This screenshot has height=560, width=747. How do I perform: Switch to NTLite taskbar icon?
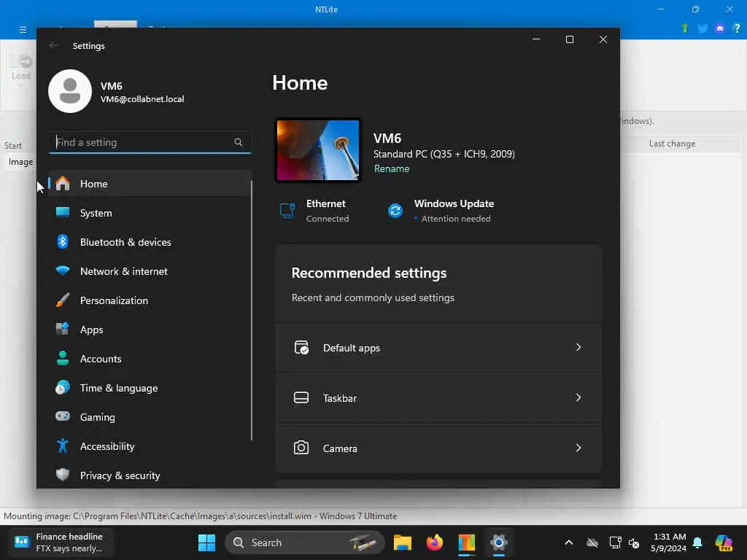pyautogui.click(x=467, y=542)
